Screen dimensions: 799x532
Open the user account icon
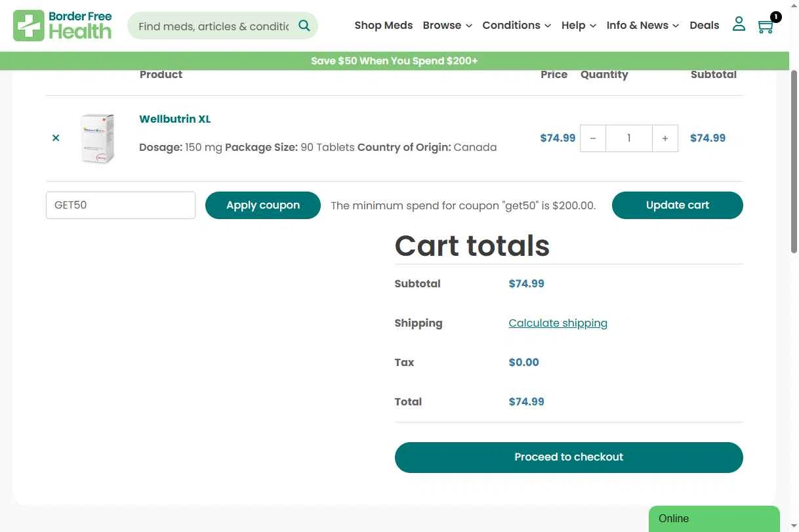(739, 24)
